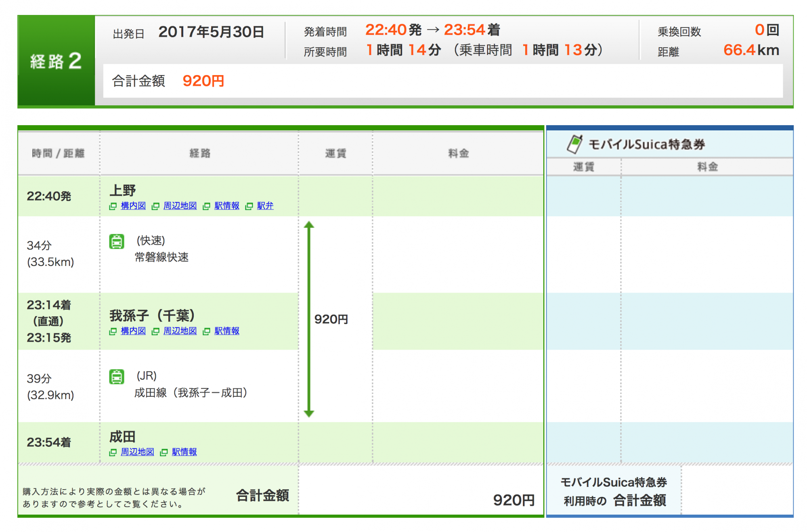Click the external-link icon before 成田 駅情報
This screenshot has width=807, height=532.
[164, 452]
